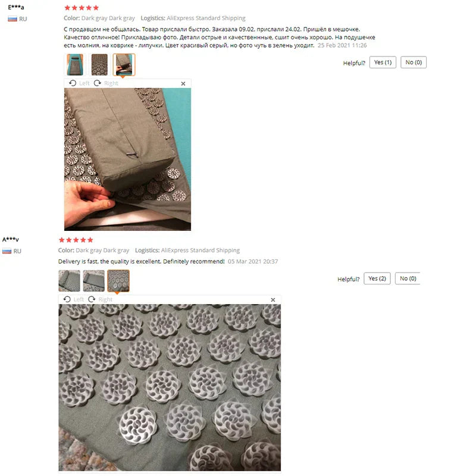Mark E***a's review helpful with Yes (1)

[383, 62]
